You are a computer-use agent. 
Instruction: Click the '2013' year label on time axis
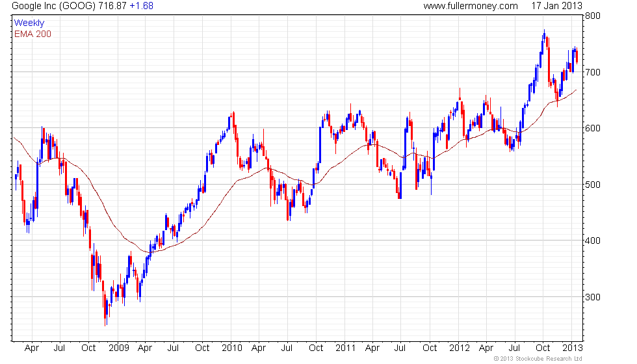click(573, 348)
